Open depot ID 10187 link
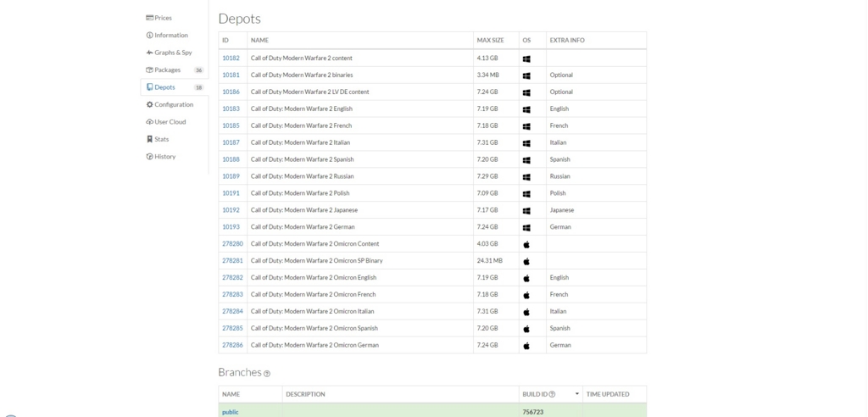This screenshot has width=868, height=417. [x=231, y=142]
